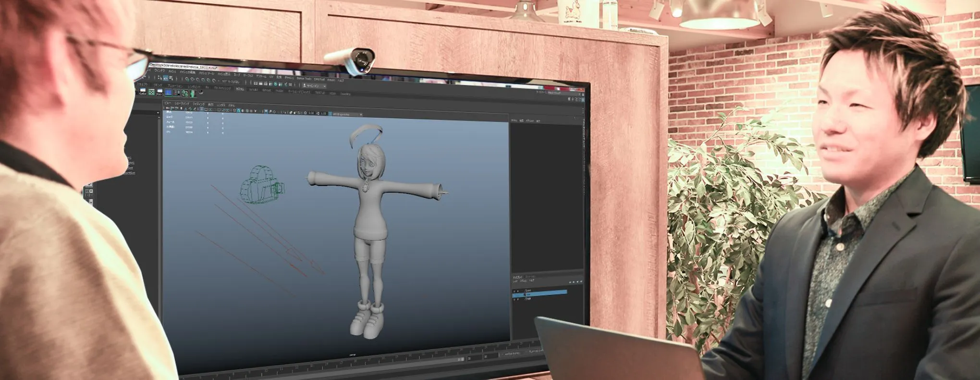Click the range slider end handle
Viewport: 980px width, 380px height.
click(x=462, y=359)
